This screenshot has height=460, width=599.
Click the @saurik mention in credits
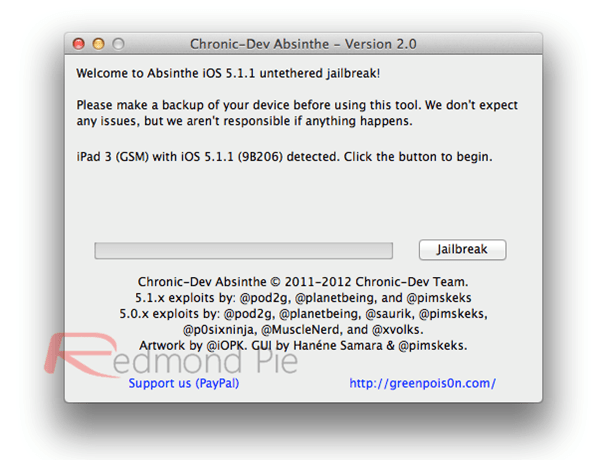[390, 314]
